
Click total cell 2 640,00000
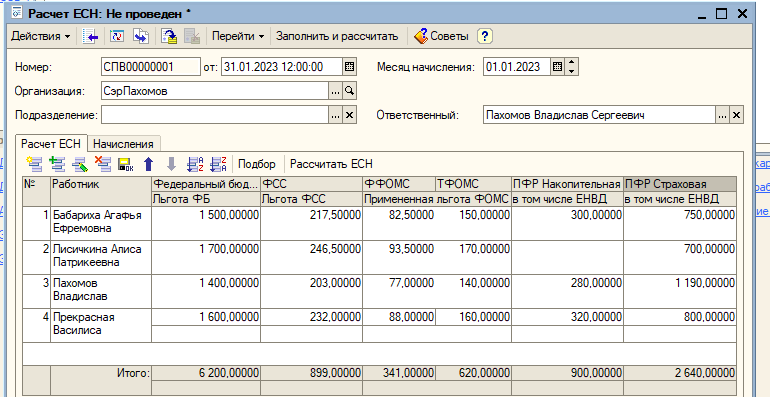click(680, 373)
